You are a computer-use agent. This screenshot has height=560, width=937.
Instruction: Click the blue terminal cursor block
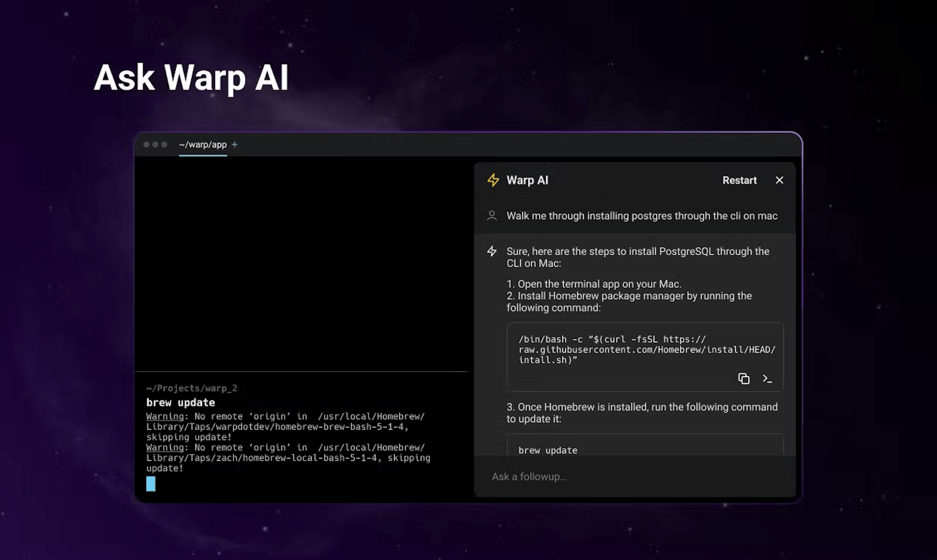pyautogui.click(x=151, y=484)
